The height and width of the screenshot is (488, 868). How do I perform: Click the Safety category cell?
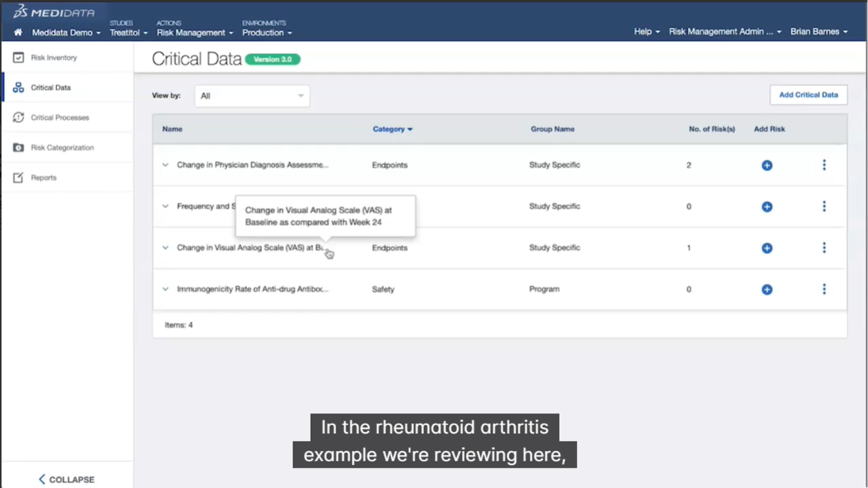click(x=383, y=289)
